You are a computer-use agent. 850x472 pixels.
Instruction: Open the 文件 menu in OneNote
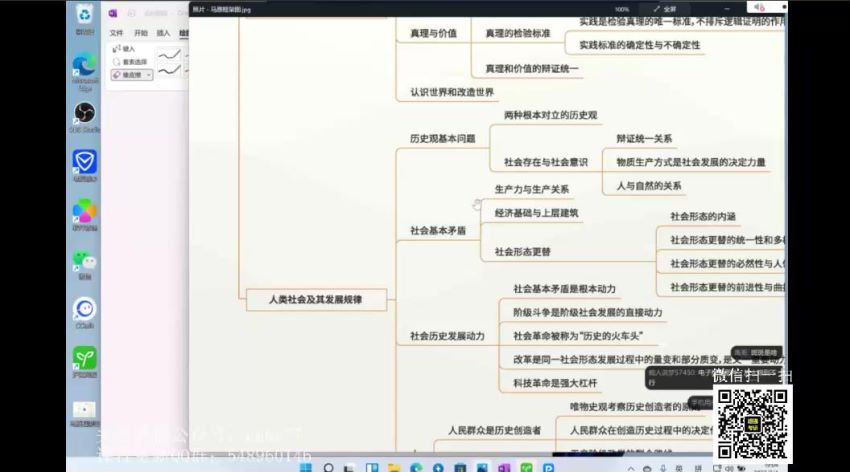(x=117, y=33)
